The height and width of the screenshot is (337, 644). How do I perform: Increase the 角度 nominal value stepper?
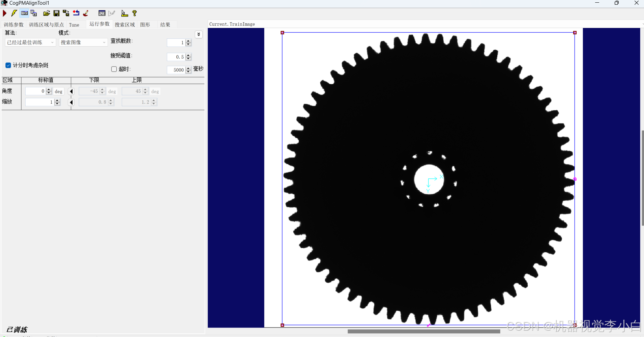pyautogui.click(x=49, y=89)
